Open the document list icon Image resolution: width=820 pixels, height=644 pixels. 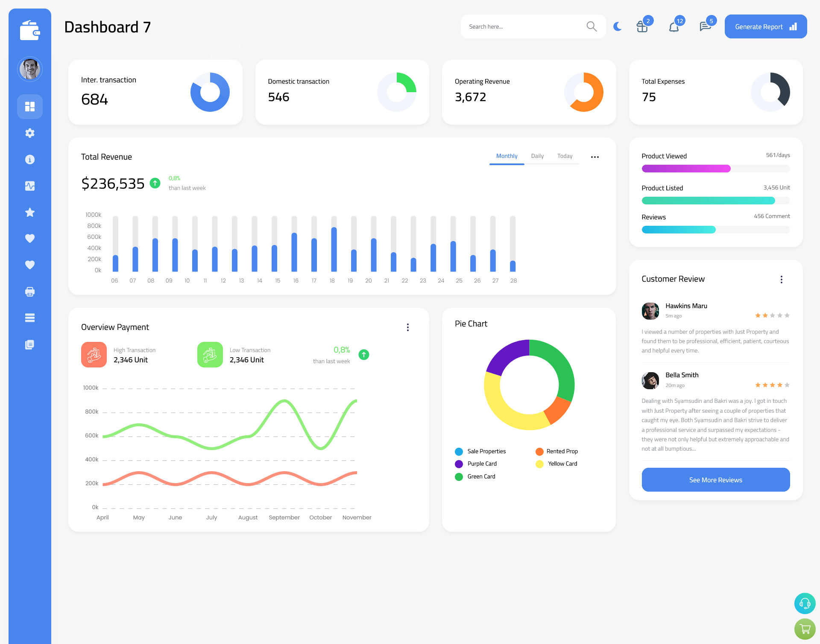coord(30,345)
